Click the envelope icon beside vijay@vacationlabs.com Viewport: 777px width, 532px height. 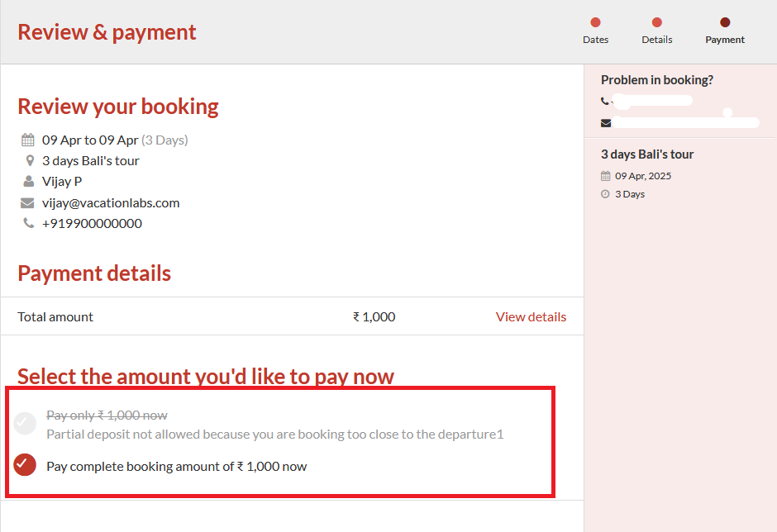pos(28,203)
